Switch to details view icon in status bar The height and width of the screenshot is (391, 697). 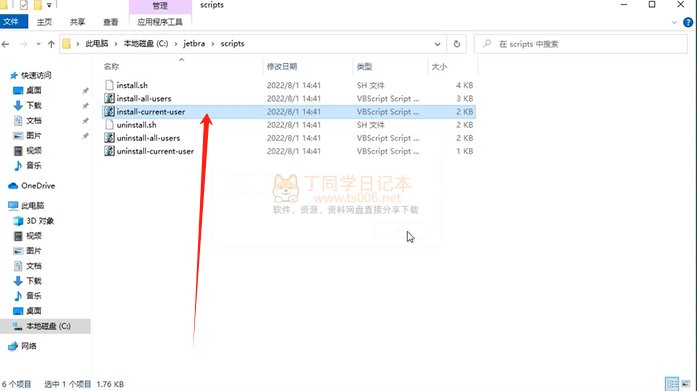click(672, 383)
